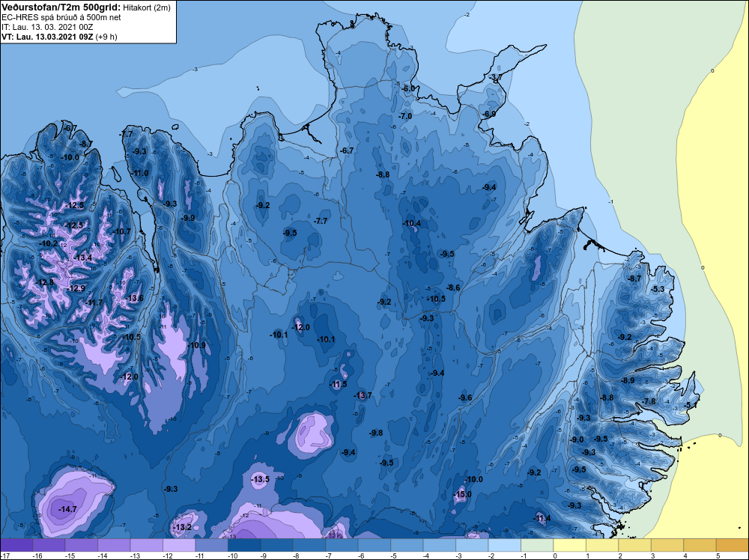Image resolution: width=749 pixels, height=560 pixels.
Task: Click the pale green legend swatch between -1 and 0
Action: point(537,545)
